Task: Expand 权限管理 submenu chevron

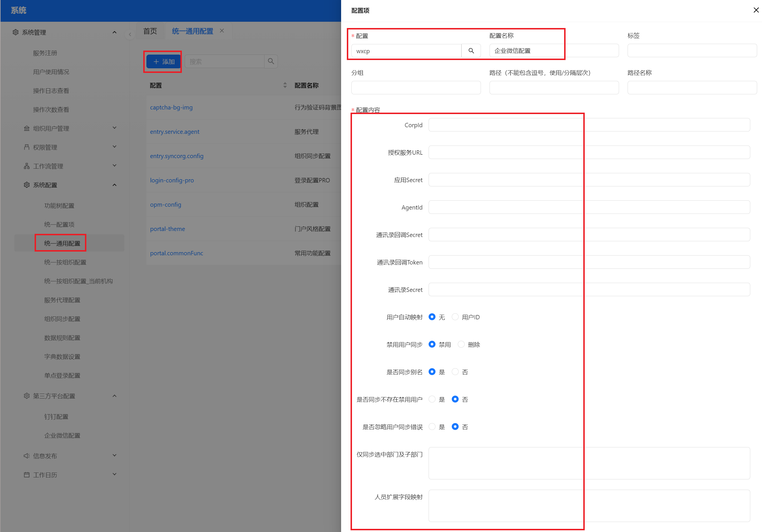Action: coord(114,147)
